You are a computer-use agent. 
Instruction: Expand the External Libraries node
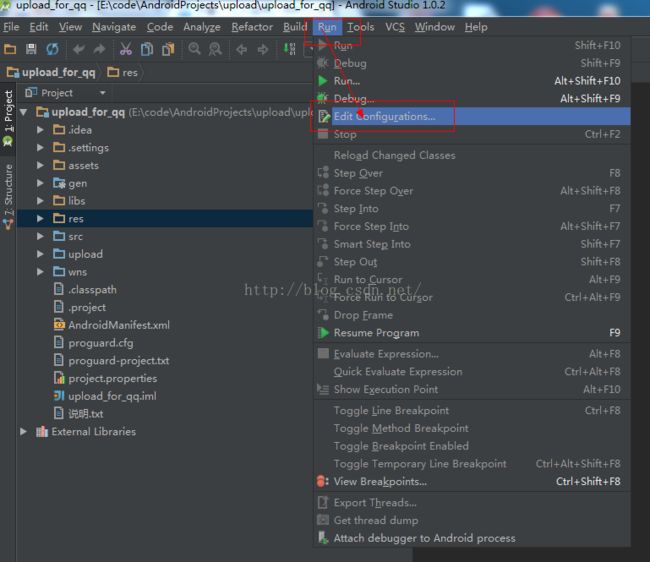tap(24, 431)
